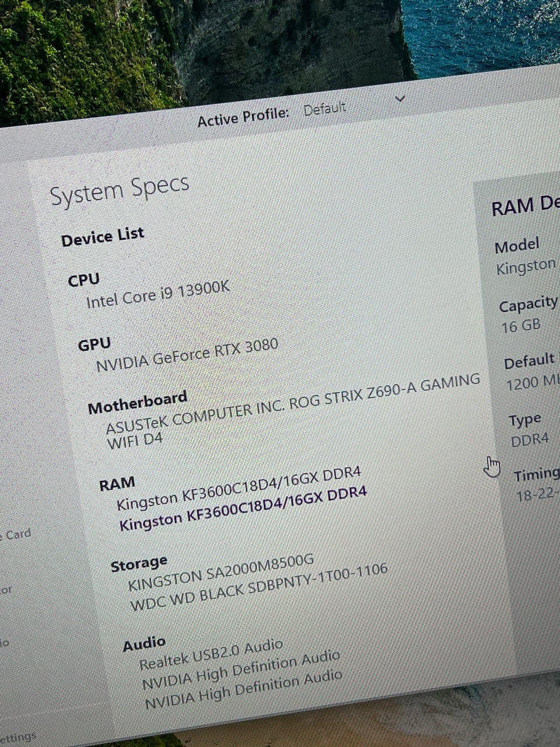Screen dimensions: 560x747
Task: Click the Active Profile label
Action: pyautogui.click(x=243, y=117)
